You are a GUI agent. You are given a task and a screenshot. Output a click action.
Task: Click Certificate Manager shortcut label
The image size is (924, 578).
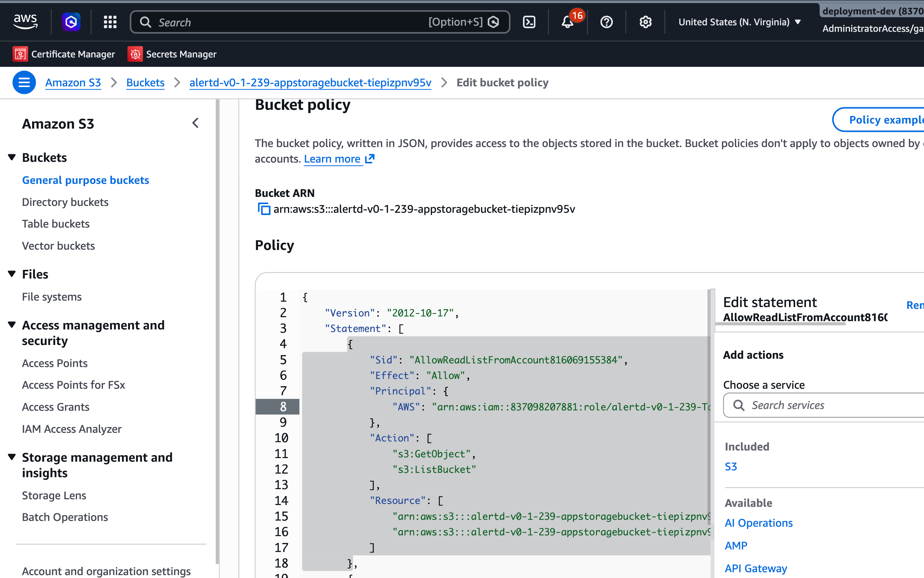(x=73, y=54)
